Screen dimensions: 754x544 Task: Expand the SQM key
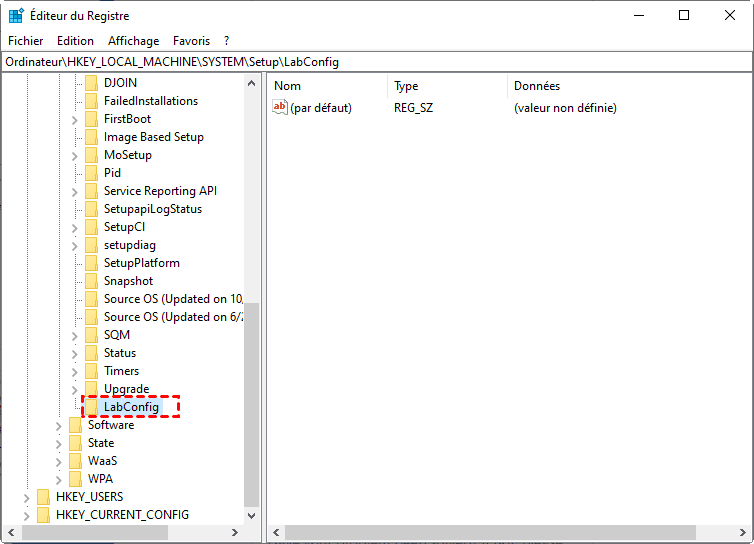(x=75, y=336)
